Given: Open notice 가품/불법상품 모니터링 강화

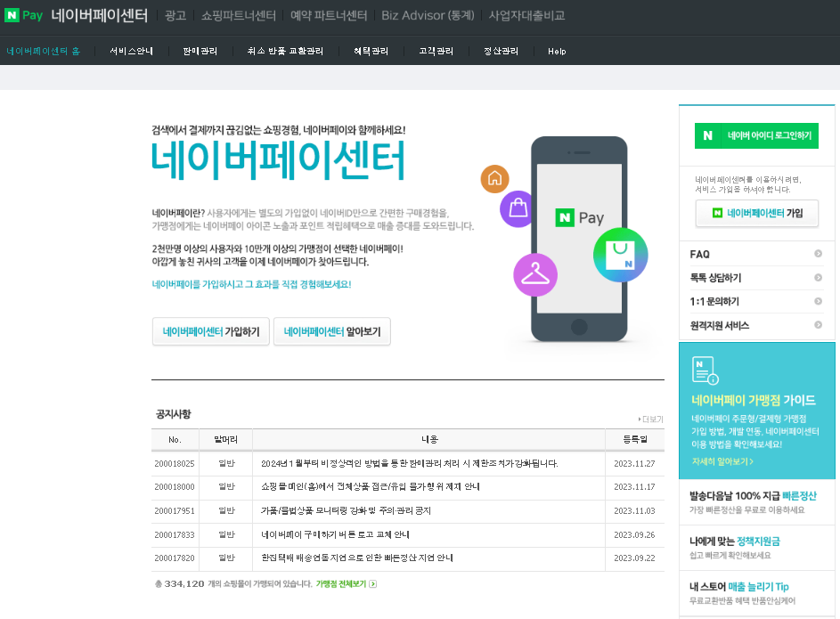Looking at the screenshot, I should point(346,510).
